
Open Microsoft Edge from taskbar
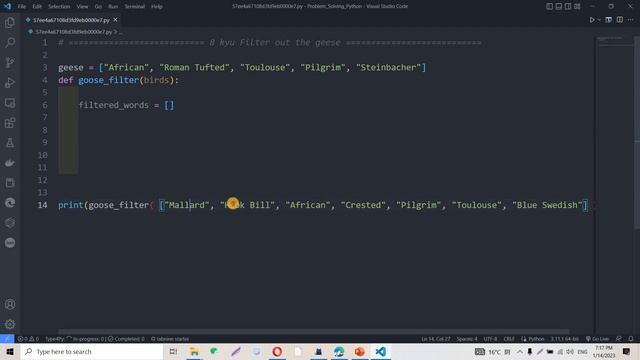point(339,351)
